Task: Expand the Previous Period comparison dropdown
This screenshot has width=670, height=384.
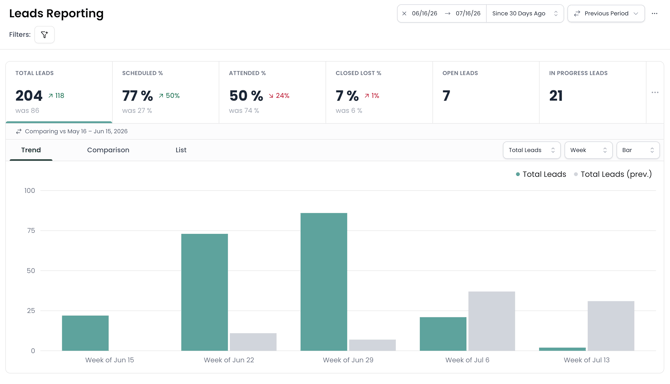Action: (606, 14)
